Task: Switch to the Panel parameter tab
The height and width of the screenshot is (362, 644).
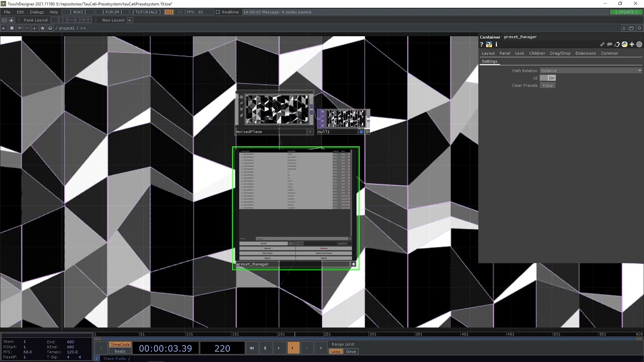Action: point(505,53)
